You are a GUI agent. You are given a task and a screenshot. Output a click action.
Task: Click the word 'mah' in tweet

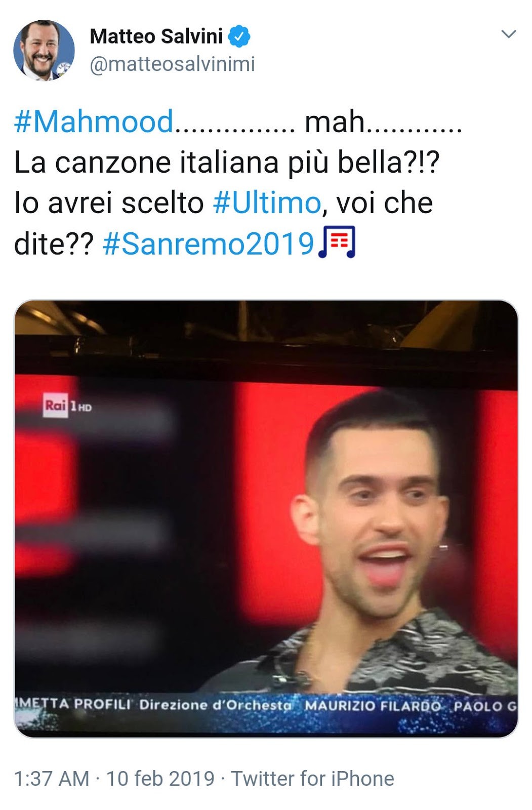[334, 122]
